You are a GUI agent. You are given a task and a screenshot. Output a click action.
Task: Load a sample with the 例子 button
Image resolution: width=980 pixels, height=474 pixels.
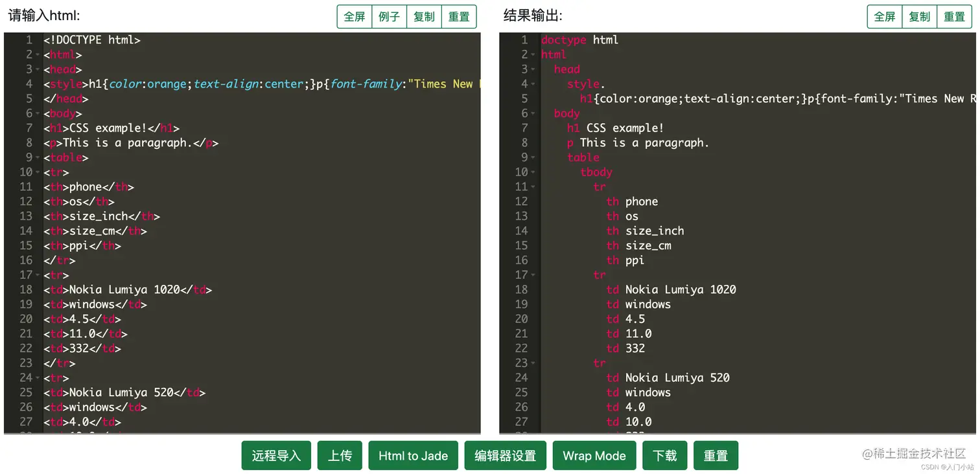(x=390, y=17)
